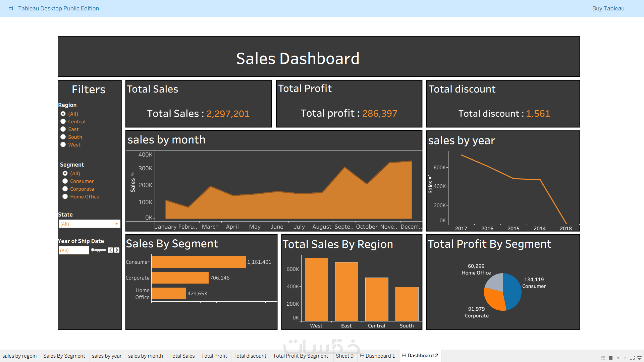Image resolution: width=644 pixels, height=362 pixels.
Task: Click next year arrow in Ship Date filter
Action: click(117, 250)
